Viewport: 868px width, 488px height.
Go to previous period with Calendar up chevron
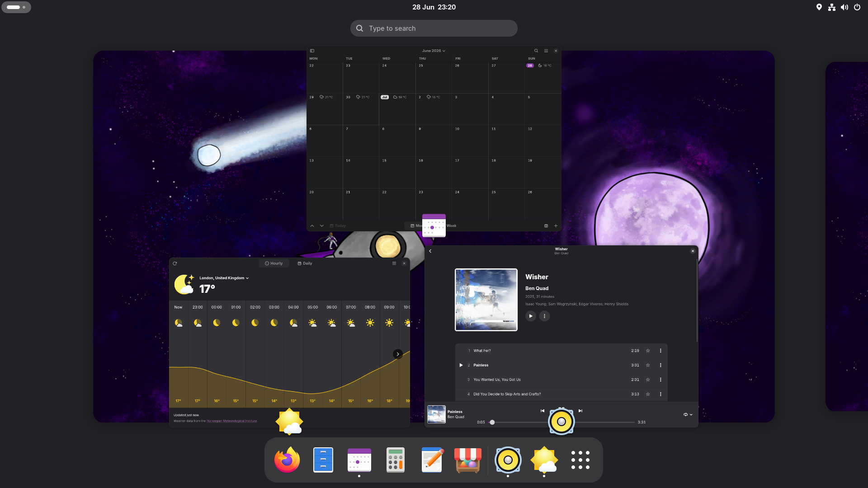[312, 225]
